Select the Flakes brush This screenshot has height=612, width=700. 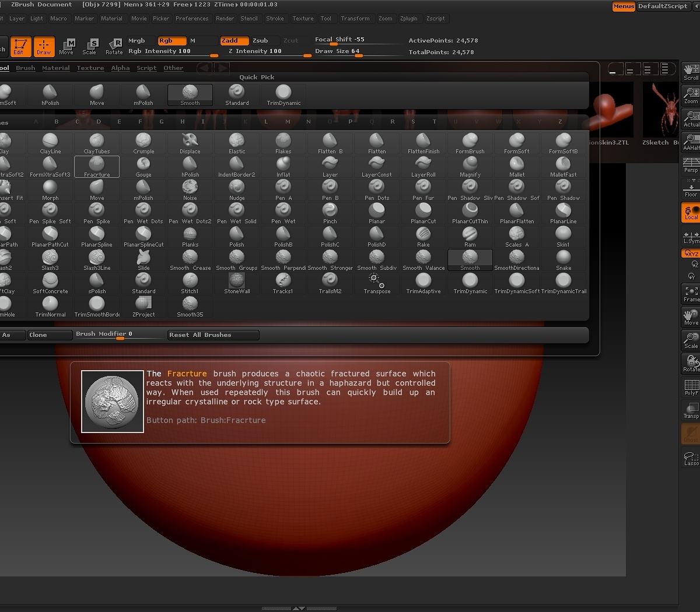click(x=283, y=143)
